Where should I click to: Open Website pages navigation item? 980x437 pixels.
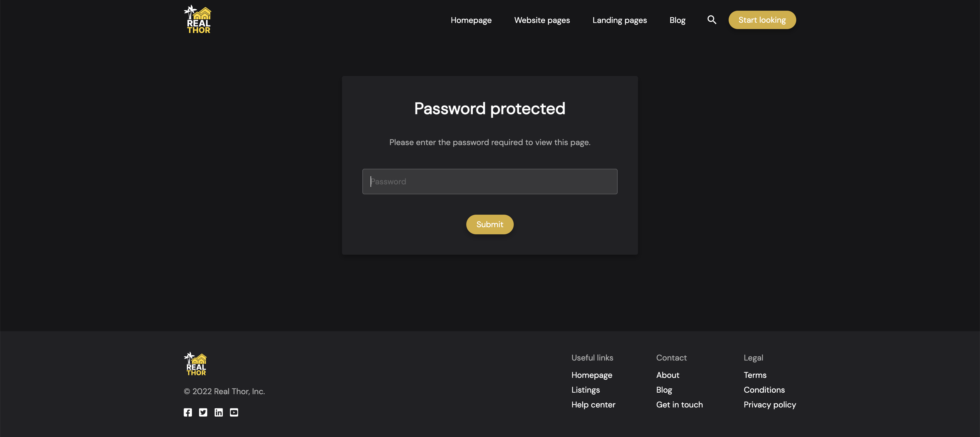point(542,20)
